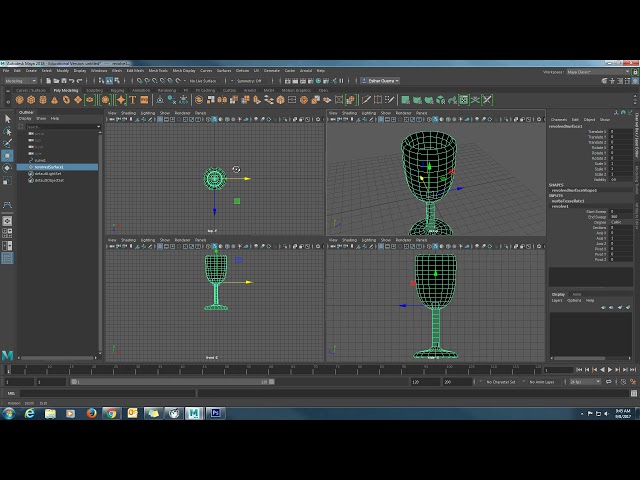640x480 pixels.
Task: Open Photoshop from the taskbar
Action: (216, 413)
